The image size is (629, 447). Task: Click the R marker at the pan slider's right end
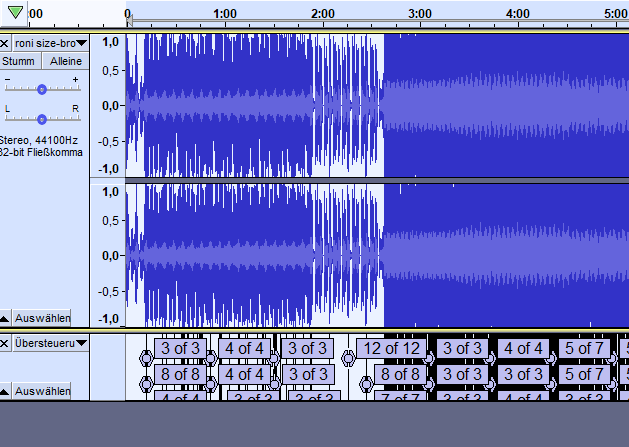coord(75,108)
